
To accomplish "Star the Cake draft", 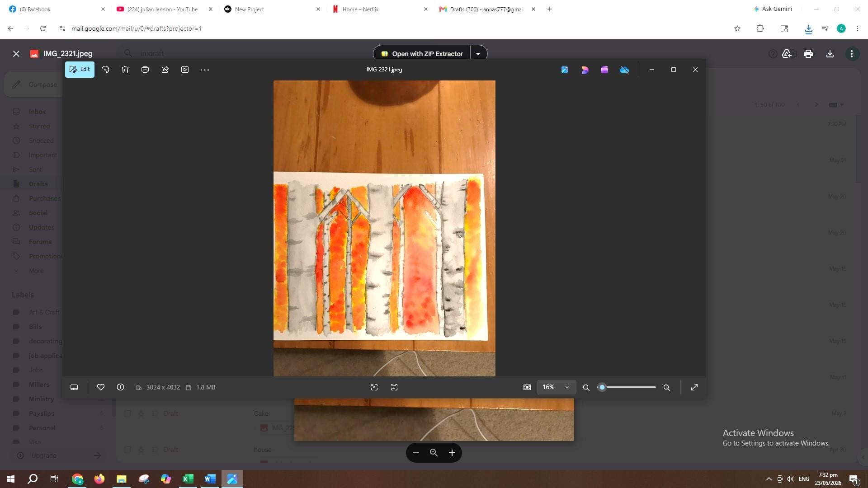I will click(x=141, y=413).
